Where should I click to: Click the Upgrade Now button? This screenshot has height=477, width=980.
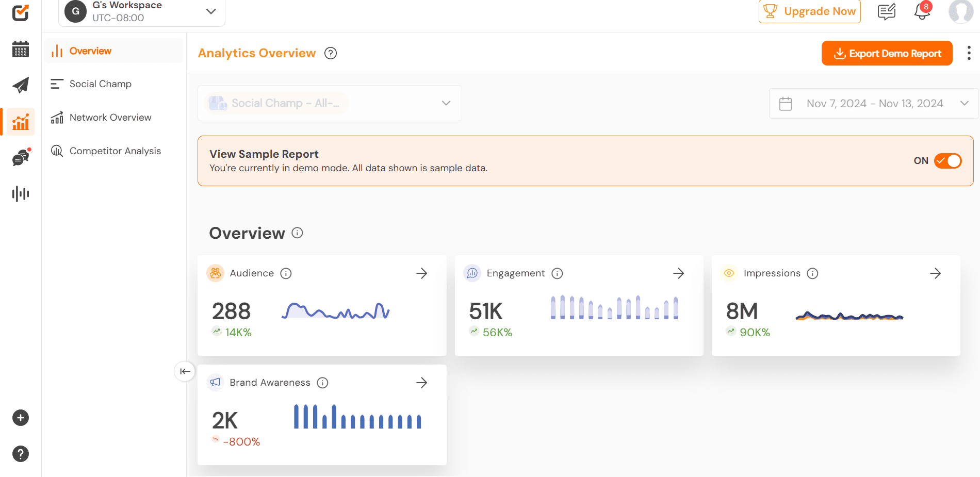pos(809,11)
